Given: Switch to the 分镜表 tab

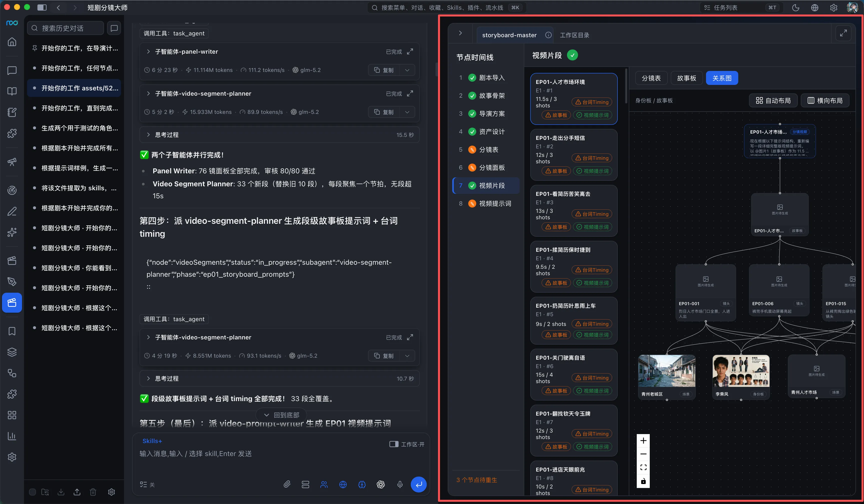Looking at the screenshot, I should (651, 78).
